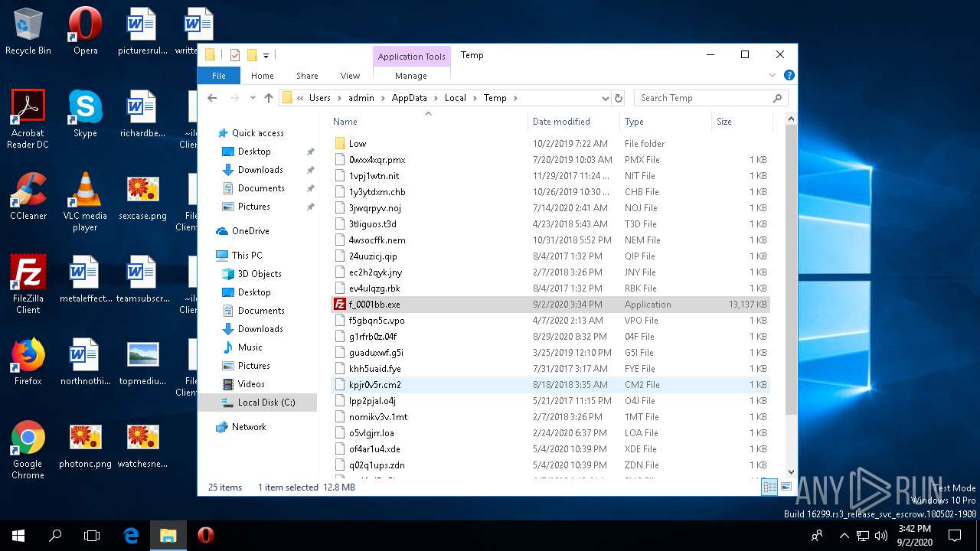
Task: Select the photonc.png desktop file
Action: point(85,445)
